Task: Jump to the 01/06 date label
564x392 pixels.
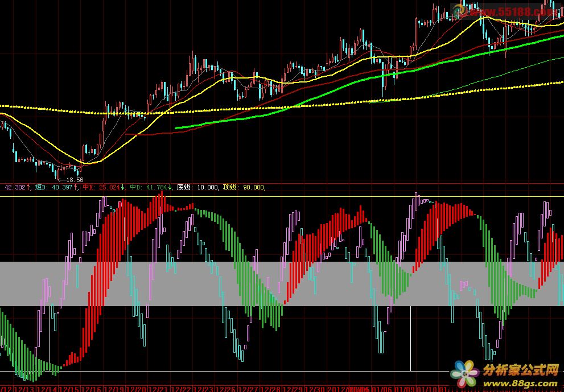Action: click(x=382, y=389)
